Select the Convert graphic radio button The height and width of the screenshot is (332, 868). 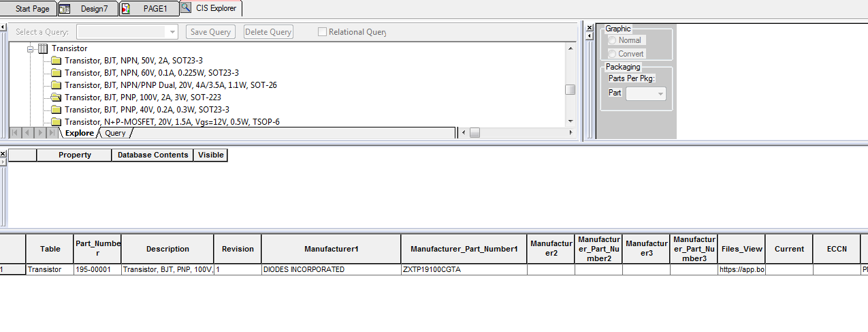pos(612,54)
